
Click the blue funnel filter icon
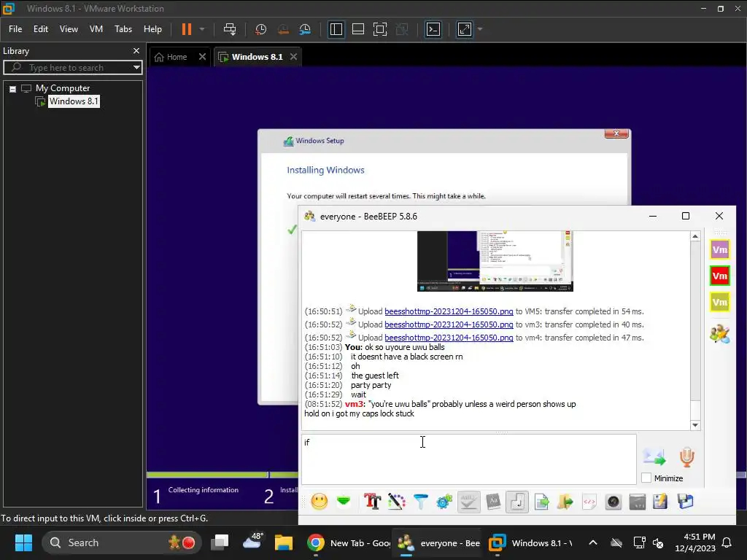tap(421, 502)
